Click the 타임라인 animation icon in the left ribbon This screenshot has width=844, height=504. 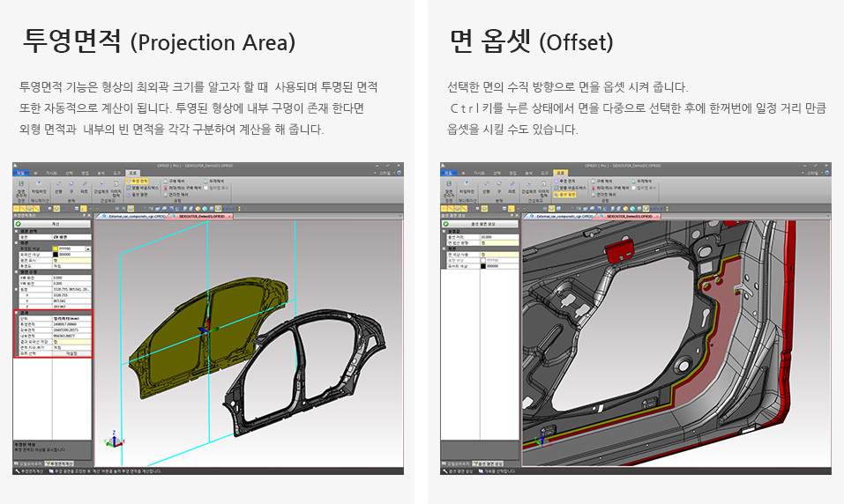(39, 188)
